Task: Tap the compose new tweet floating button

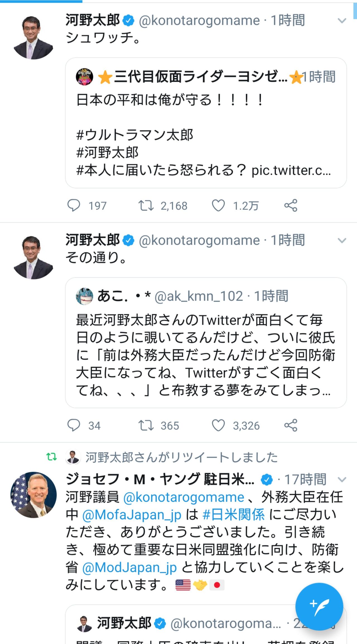Action: tap(319, 607)
